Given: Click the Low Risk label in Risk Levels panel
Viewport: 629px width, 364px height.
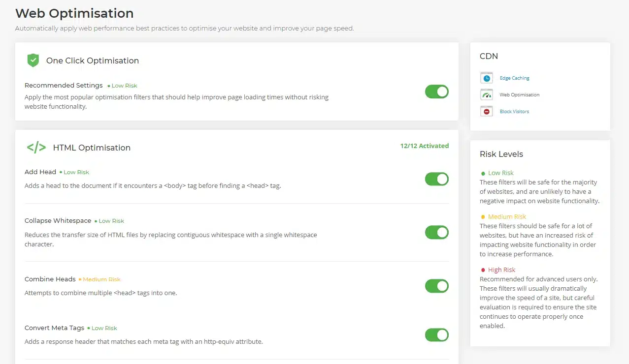Looking at the screenshot, I should coord(500,173).
